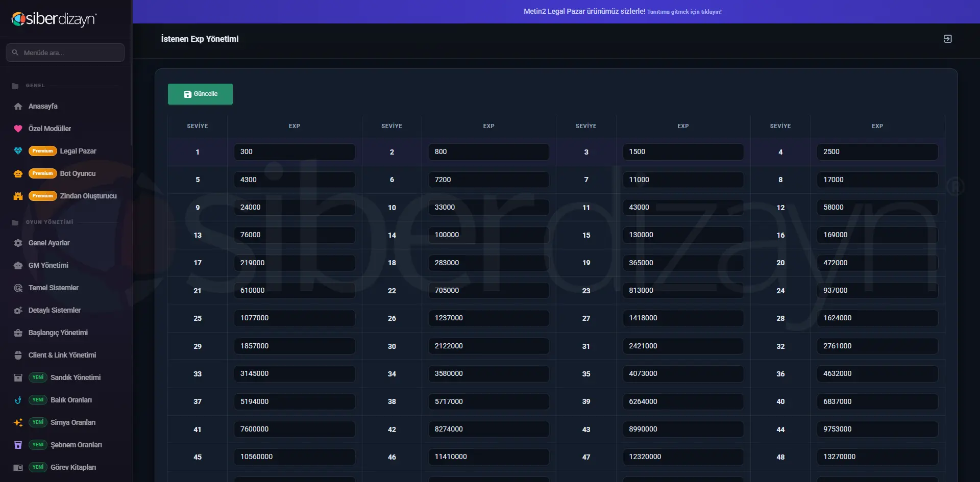Image resolution: width=980 pixels, height=482 pixels.
Task: Open GM Yönetimi menu item
Action: [x=48, y=265]
